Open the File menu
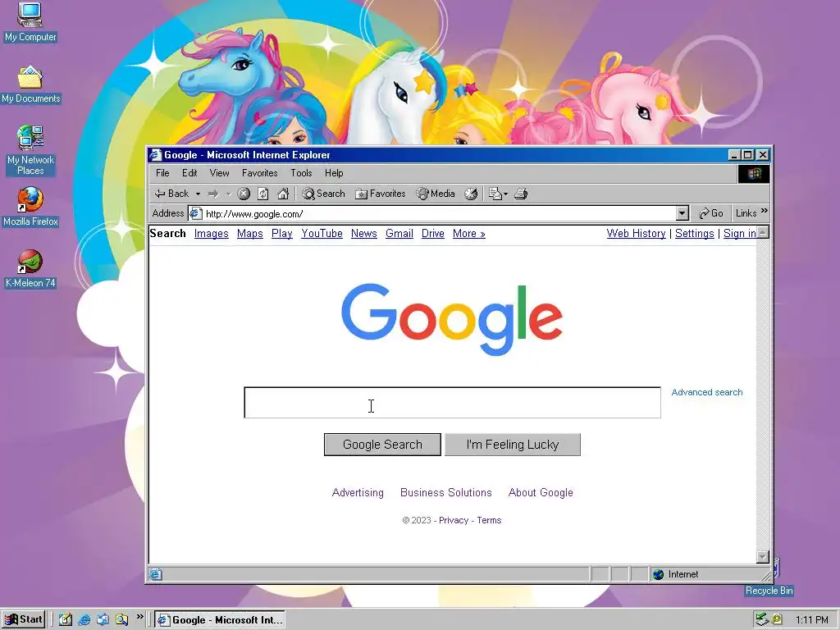 click(x=162, y=173)
